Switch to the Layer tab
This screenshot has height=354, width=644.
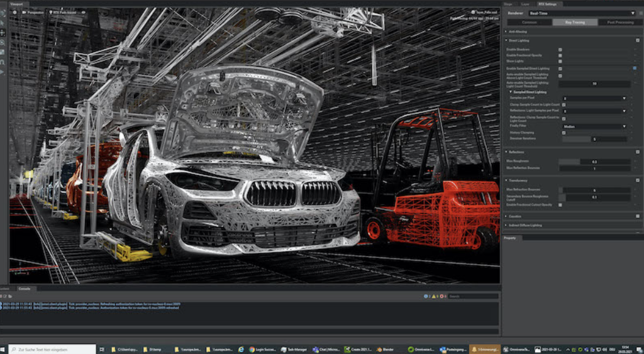(525, 4)
